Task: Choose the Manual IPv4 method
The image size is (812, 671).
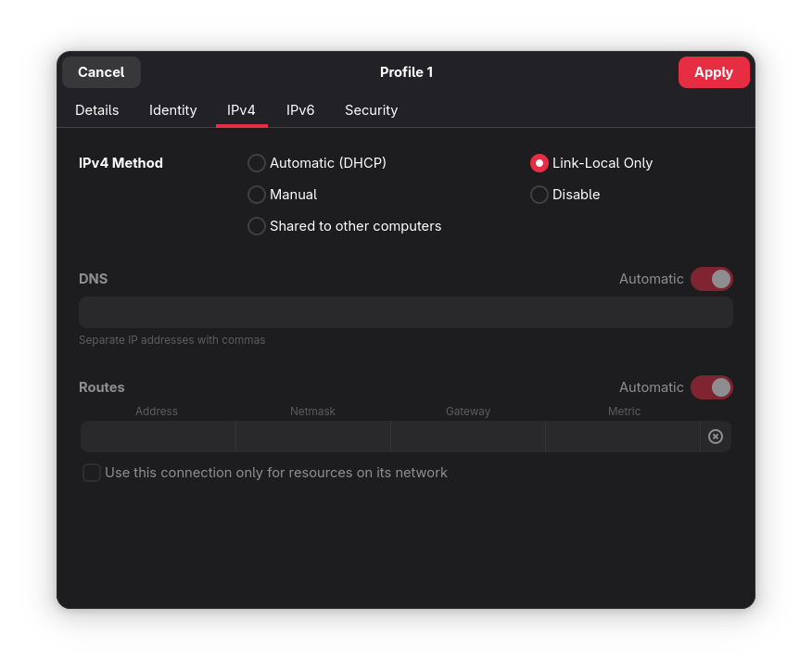Action: click(x=257, y=195)
